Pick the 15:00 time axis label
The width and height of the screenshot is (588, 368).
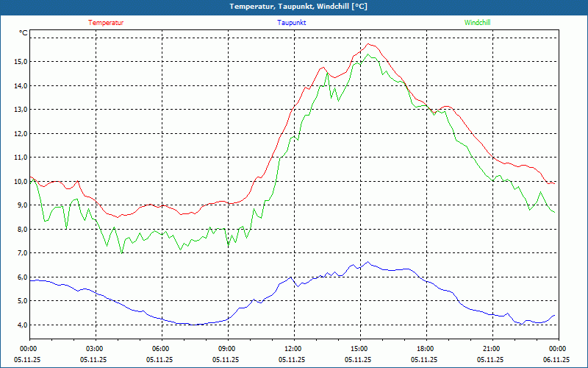(x=359, y=349)
